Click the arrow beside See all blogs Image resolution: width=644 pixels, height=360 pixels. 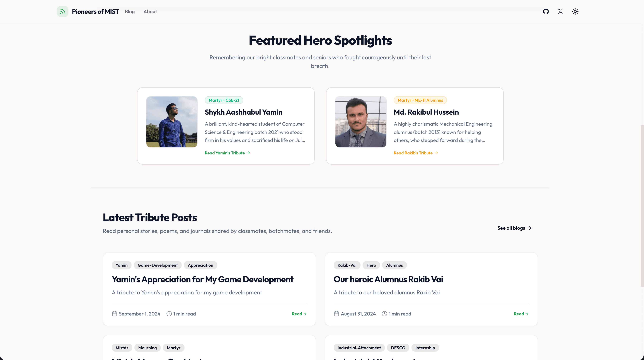coord(529,228)
